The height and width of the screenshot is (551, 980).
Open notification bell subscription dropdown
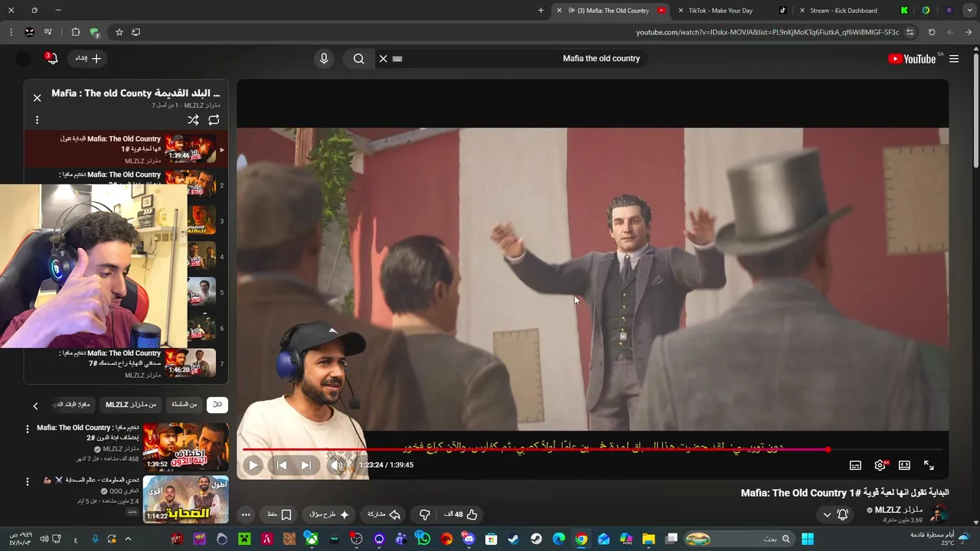click(835, 514)
